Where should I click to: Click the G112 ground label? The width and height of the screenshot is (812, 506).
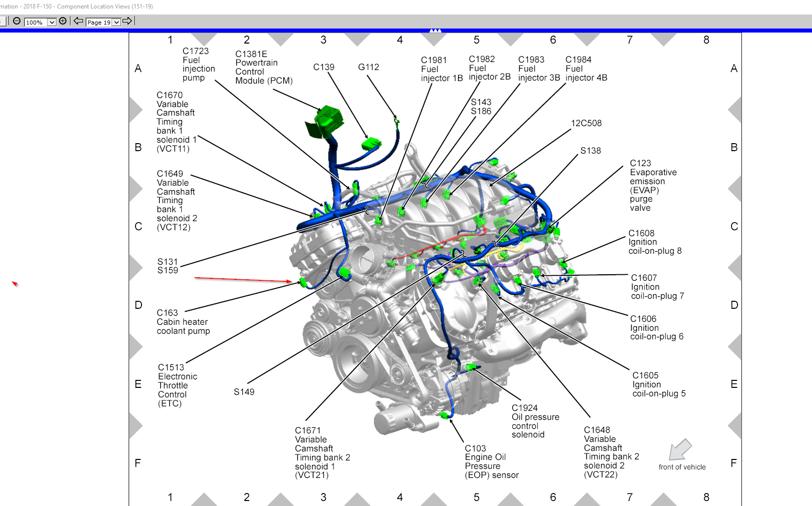click(x=368, y=67)
